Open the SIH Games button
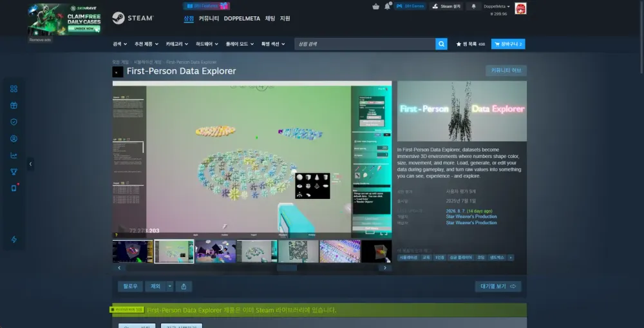644x328 pixels. click(410, 6)
